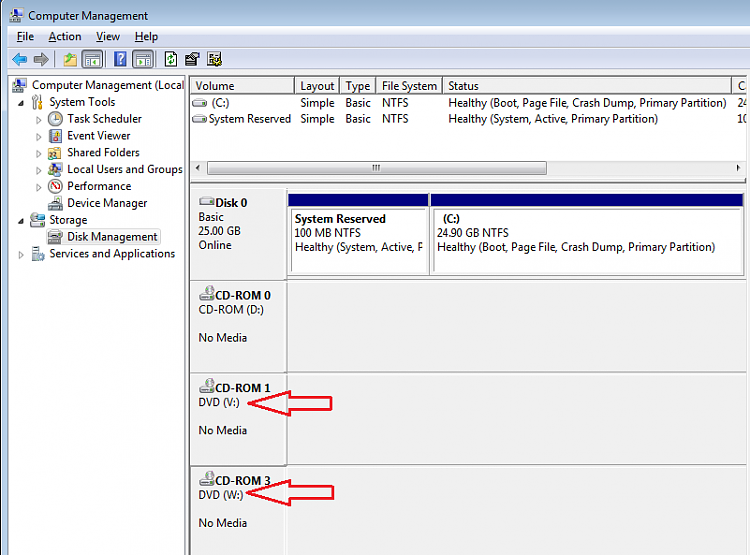750x555 pixels.
Task: Expand the Services and Applications node
Action: point(21,255)
